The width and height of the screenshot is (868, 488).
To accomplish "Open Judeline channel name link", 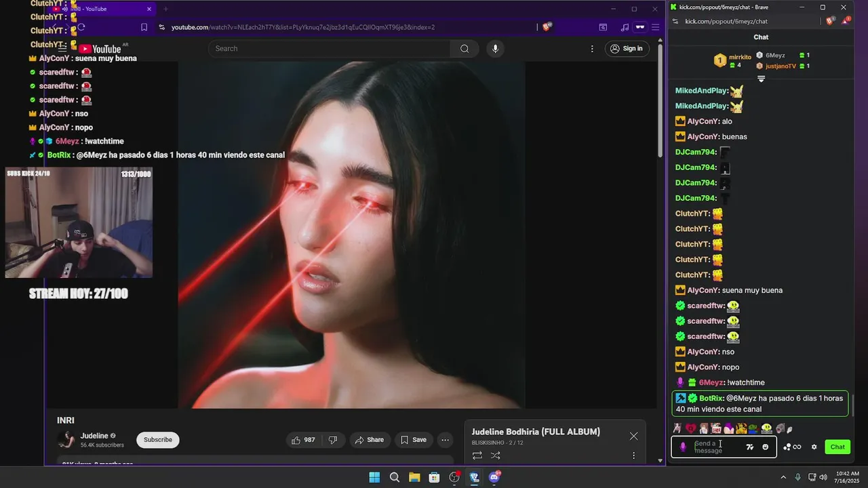I will pyautogui.click(x=94, y=436).
